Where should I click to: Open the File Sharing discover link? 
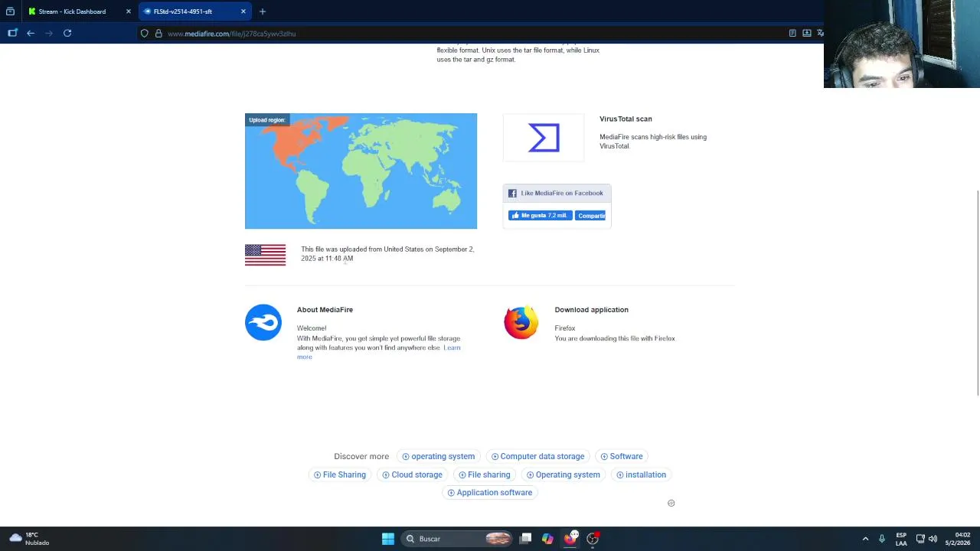[x=340, y=474]
